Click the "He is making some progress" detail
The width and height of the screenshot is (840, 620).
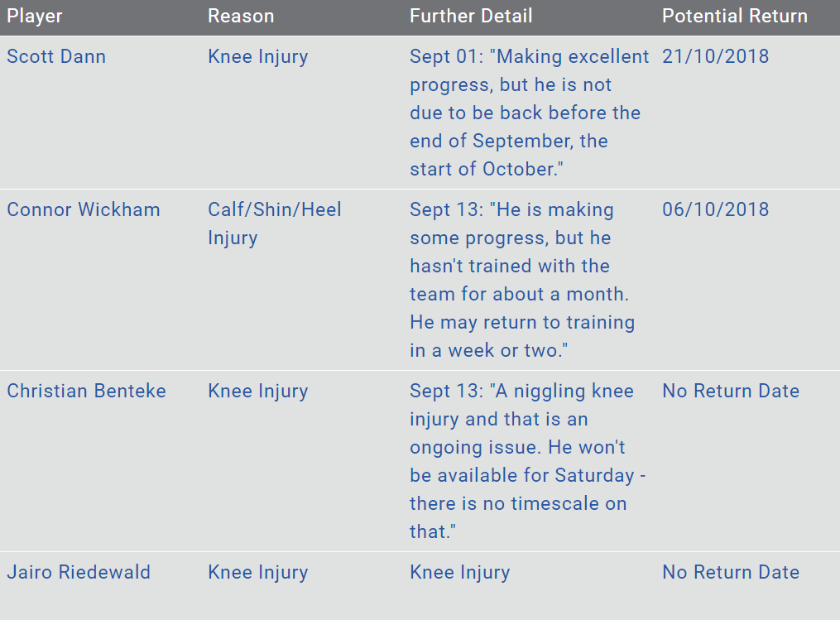521,280
